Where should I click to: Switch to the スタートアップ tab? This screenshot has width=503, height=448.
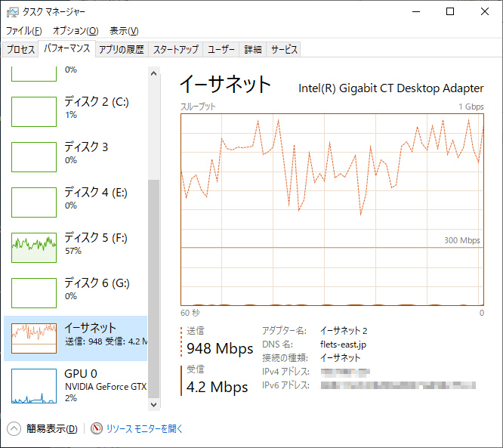tap(176, 50)
